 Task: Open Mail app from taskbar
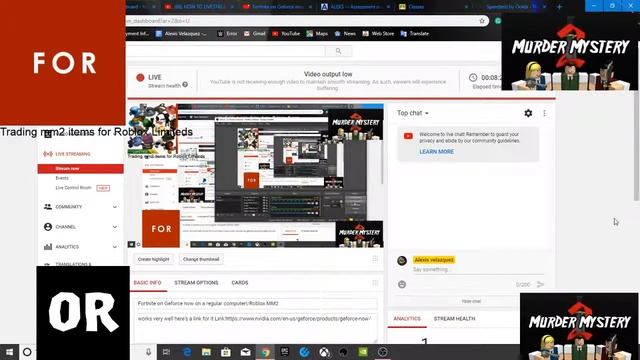(245, 352)
